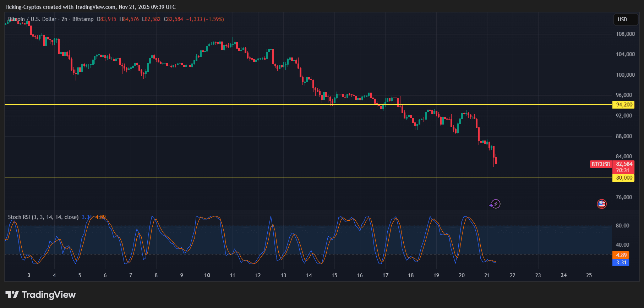This screenshot has height=308, width=644.
Task: Click the 80,000 yellow price label
Action: [x=624, y=178]
